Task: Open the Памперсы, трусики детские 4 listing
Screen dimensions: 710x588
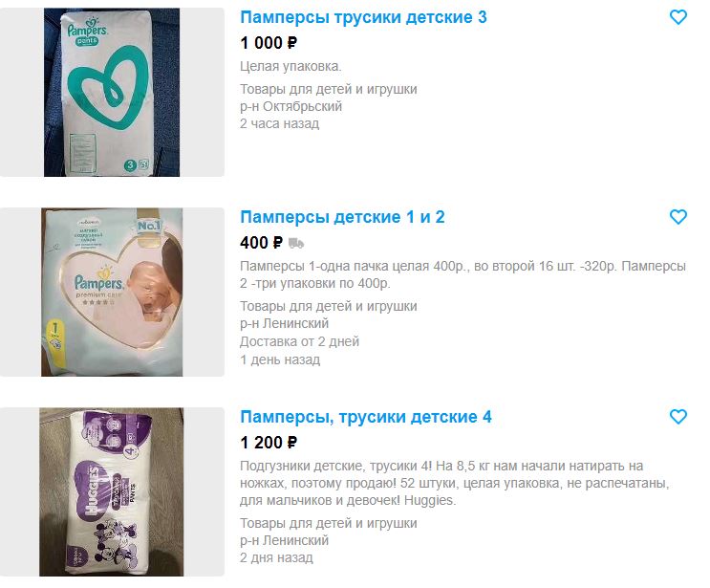Action: tap(366, 417)
